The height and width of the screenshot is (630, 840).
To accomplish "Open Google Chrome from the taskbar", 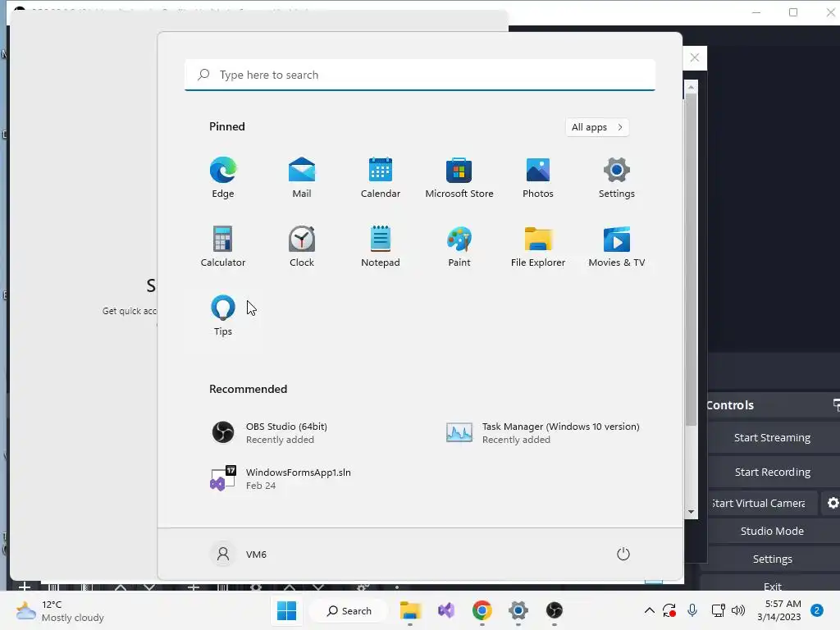I will (x=482, y=610).
